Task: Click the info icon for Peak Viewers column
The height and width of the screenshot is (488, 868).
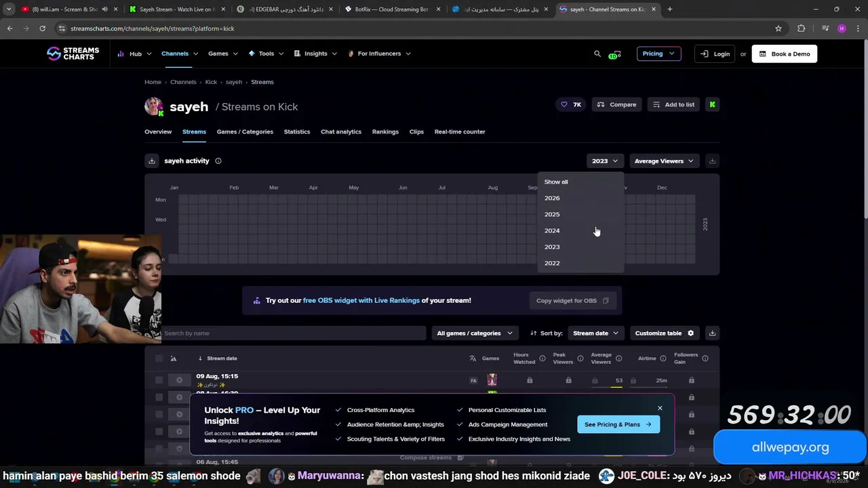Action: tap(580, 359)
